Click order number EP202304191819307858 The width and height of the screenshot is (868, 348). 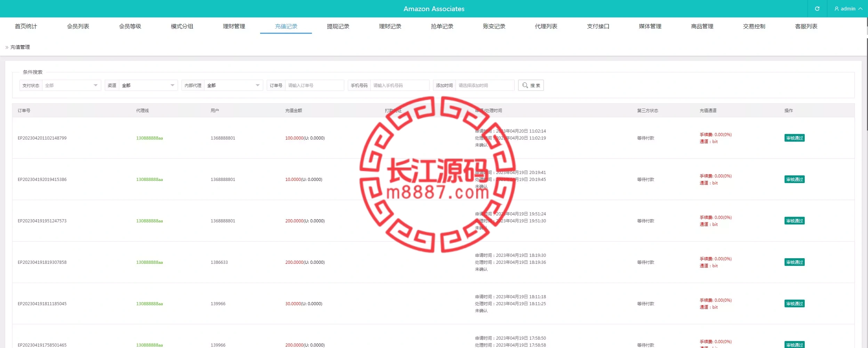42,262
